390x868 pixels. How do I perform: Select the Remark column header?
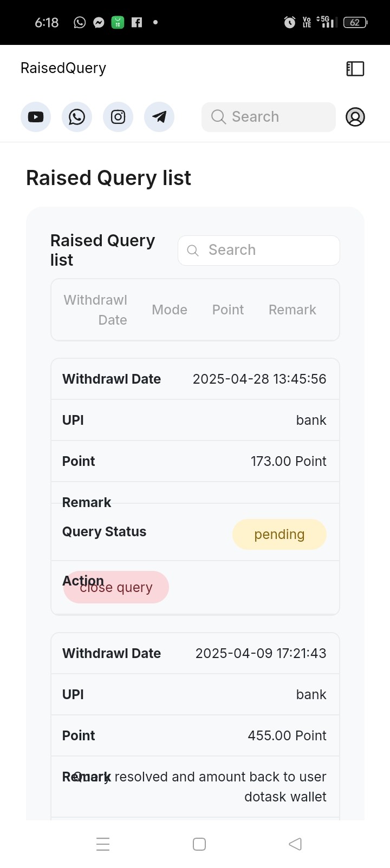tap(292, 310)
